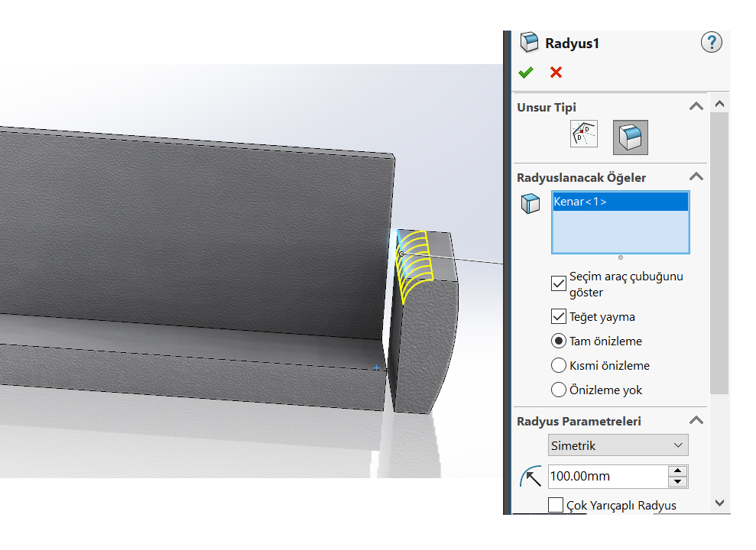The image size is (756, 550).
Task: Select the FilletXpert feature type icon
Action: (x=584, y=134)
